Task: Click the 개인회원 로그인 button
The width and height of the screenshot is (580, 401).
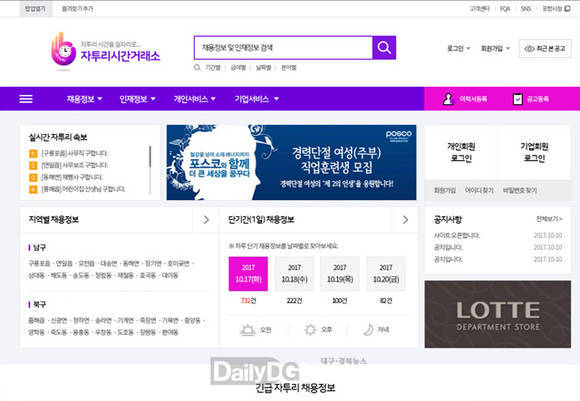Action: (461, 152)
